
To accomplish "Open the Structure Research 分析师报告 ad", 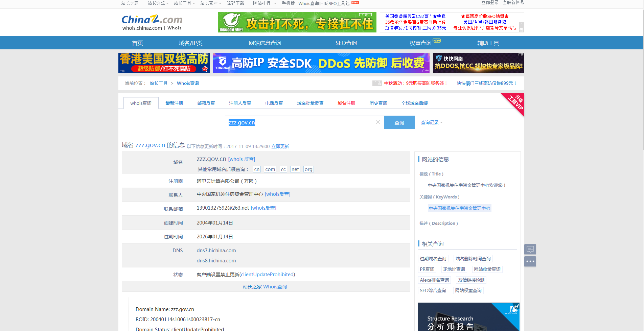I will tap(469, 317).
